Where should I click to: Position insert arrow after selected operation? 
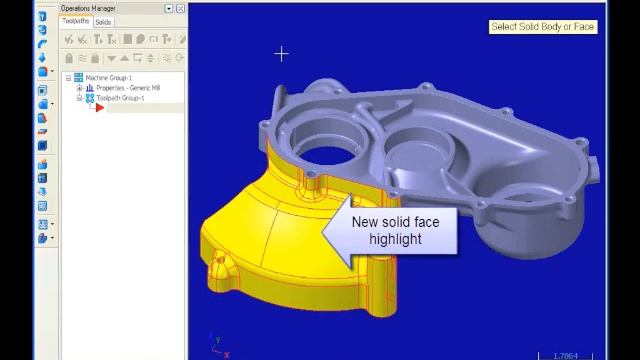coord(138,58)
